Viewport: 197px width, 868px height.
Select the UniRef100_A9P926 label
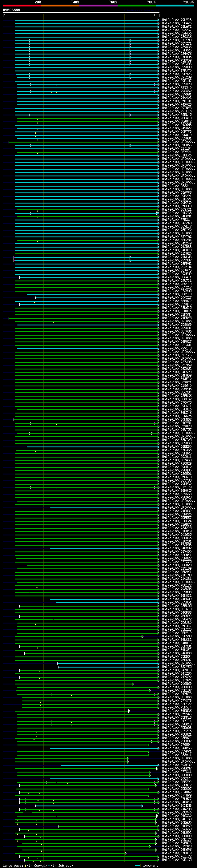tap(177, 74)
